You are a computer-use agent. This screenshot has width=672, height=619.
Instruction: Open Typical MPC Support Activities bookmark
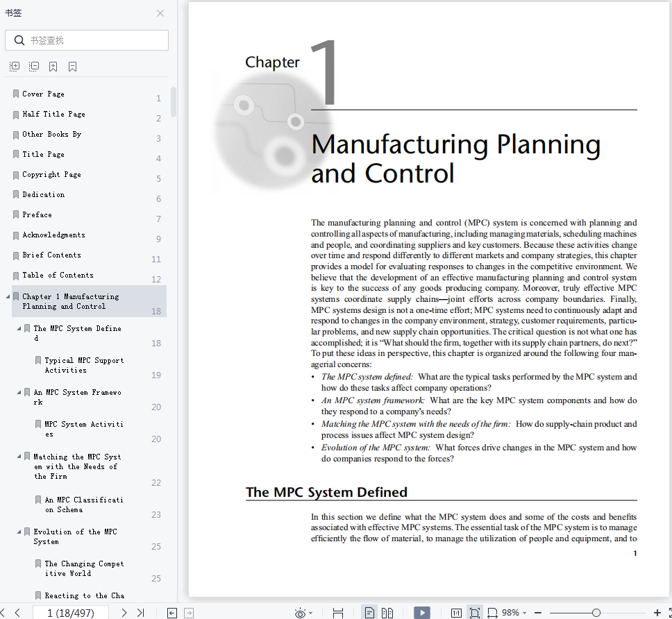click(x=84, y=365)
